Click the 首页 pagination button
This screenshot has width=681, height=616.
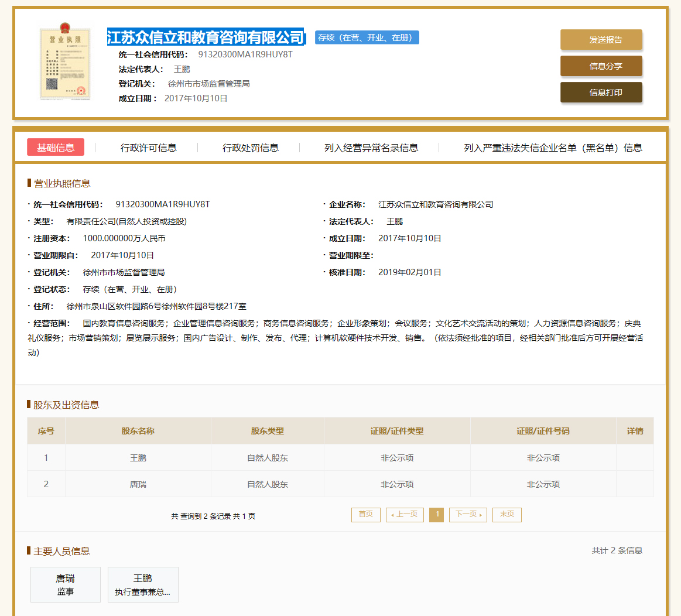pos(365,515)
